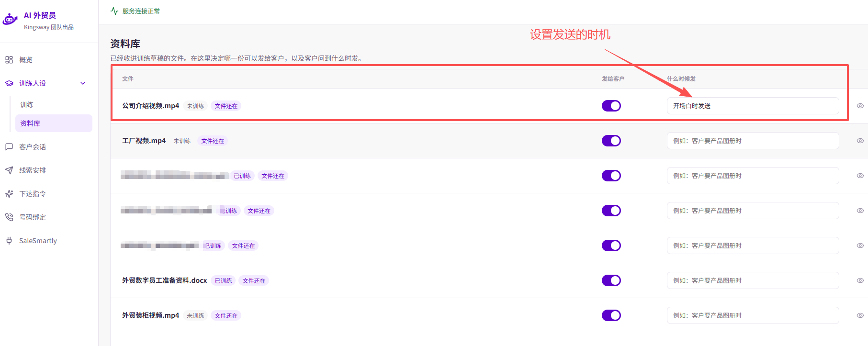This screenshot has height=346, width=868.
Task: Click the eye icon for 外贸装柜视频.mp4
Action: click(860, 315)
